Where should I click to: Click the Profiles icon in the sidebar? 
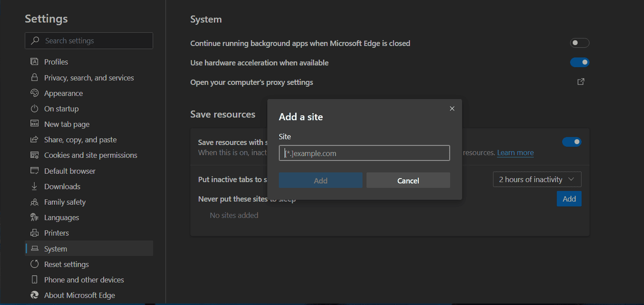click(35, 61)
